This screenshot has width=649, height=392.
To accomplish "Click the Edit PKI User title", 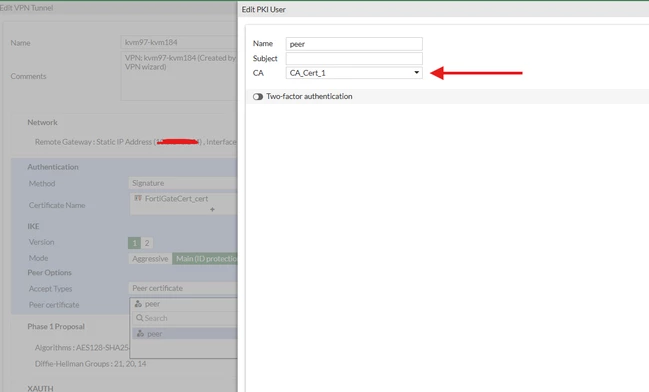I will pyautogui.click(x=264, y=10).
